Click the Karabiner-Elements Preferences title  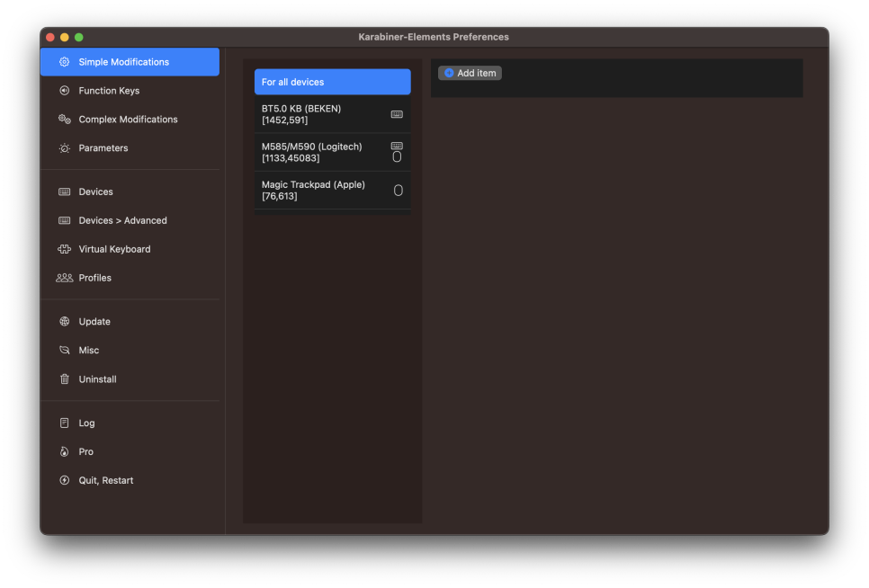(x=434, y=37)
